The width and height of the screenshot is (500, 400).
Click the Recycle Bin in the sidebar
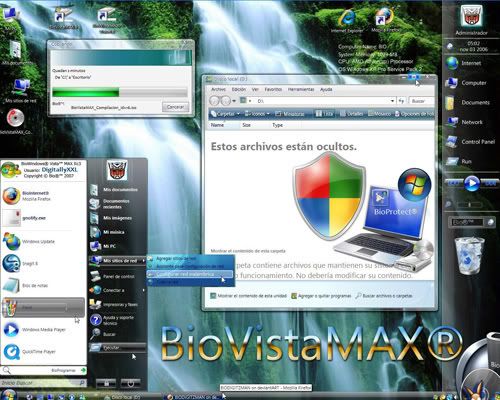[x=470, y=255]
